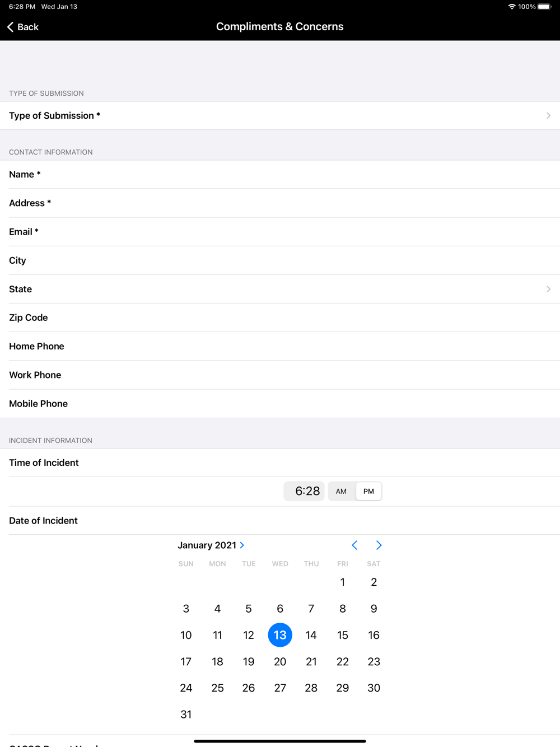The width and height of the screenshot is (560, 747).
Task: Select PM for the incident time
Action: point(368,492)
